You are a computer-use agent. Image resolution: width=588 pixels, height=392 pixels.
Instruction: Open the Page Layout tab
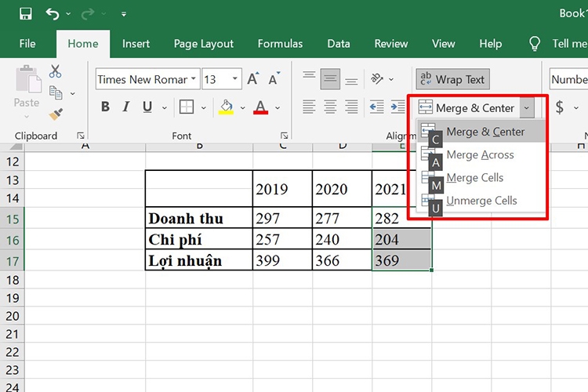click(204, 44)
